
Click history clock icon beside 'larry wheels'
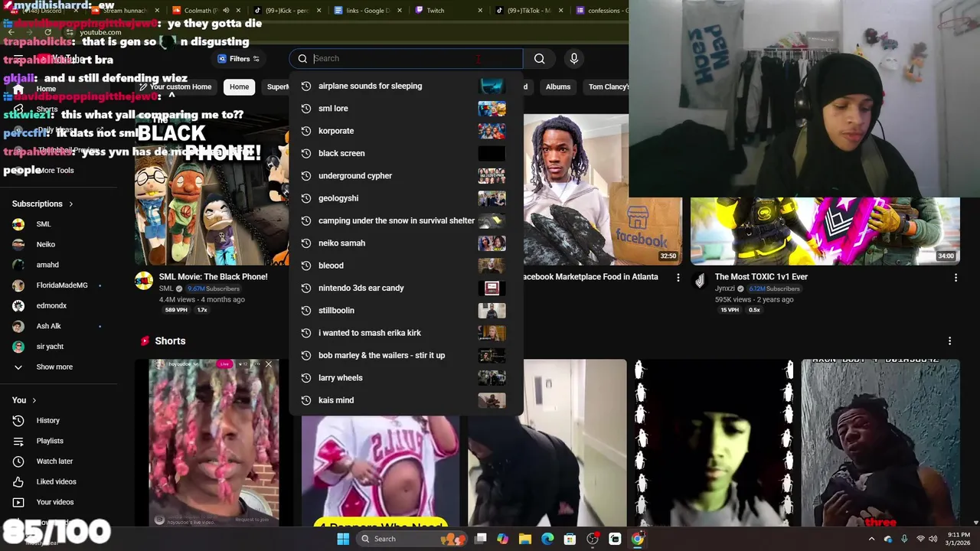305,378
